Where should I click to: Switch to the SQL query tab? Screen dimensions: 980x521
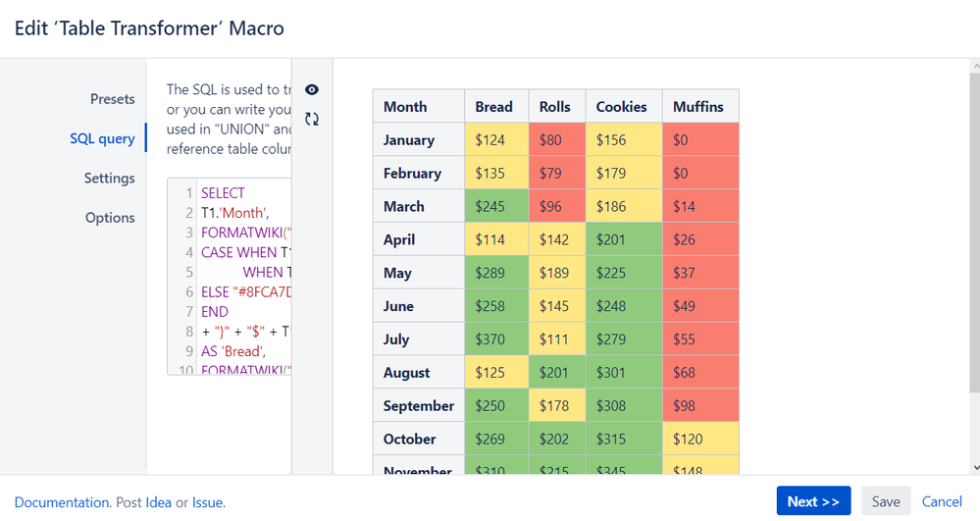coord(102,138)
